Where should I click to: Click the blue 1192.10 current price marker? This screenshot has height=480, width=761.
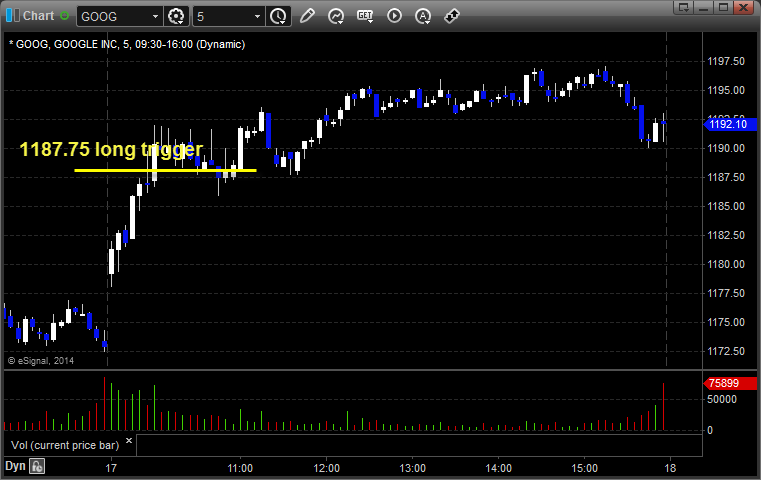[730, 124]
